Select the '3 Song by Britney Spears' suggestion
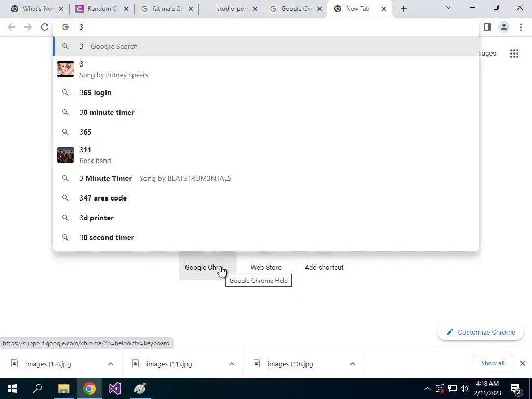The width and height of the screenshot is (532, 399). point(266,69)
